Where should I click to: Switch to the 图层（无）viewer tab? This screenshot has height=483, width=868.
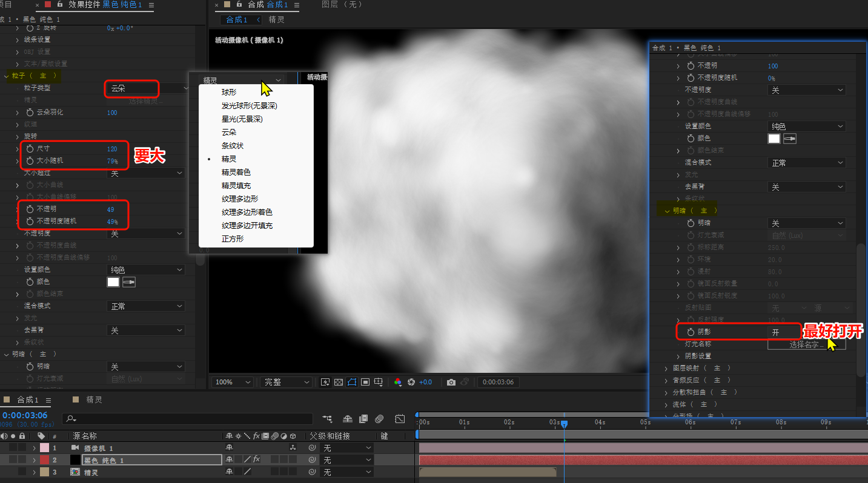pyautogui.click(x=341, y=4)
